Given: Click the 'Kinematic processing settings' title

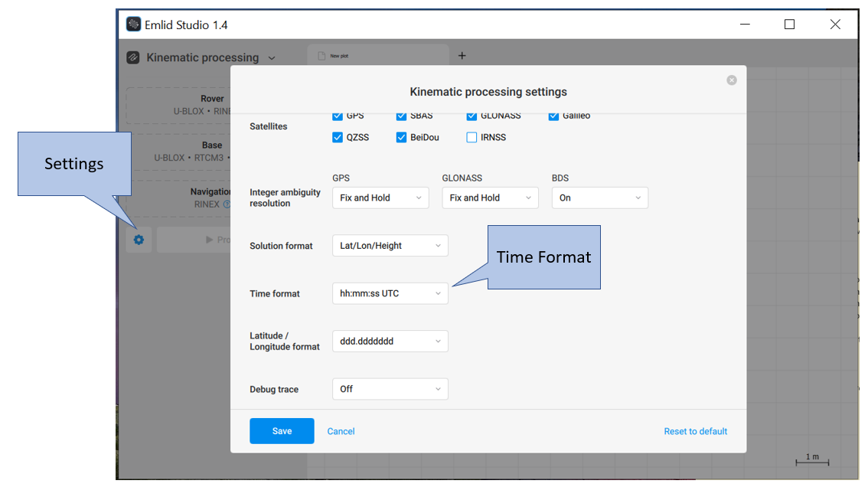Looking at the screenshot, I should point(488,92).
